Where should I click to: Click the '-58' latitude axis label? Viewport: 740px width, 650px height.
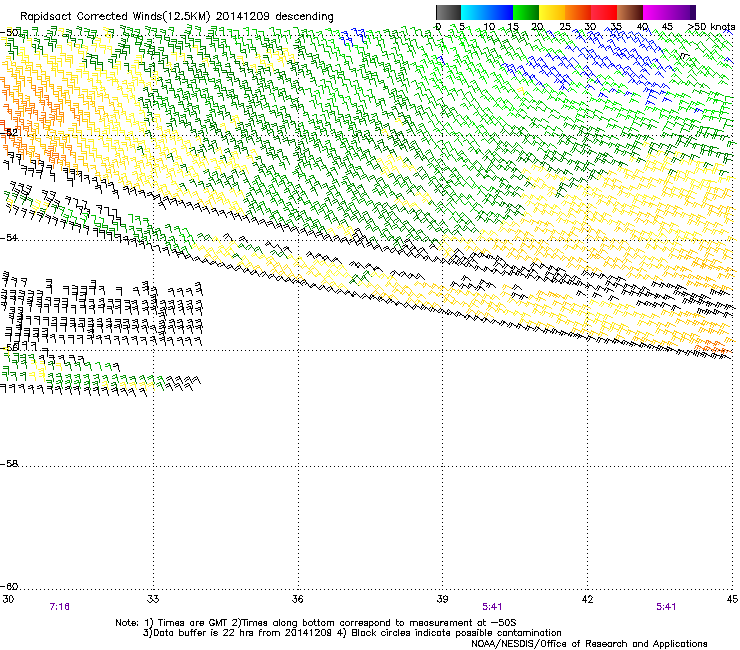9,464
